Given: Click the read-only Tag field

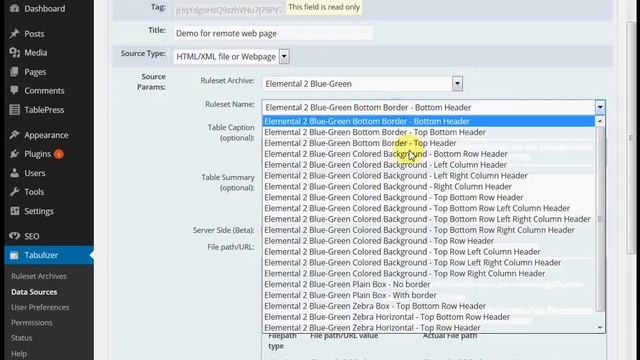Looking at the screenshot, I should (x=228, y=10).
